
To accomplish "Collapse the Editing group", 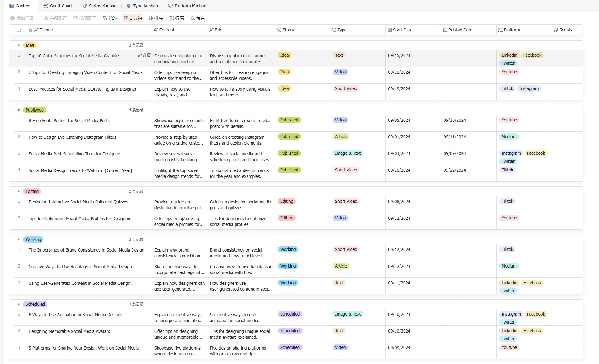I will 19,191.
